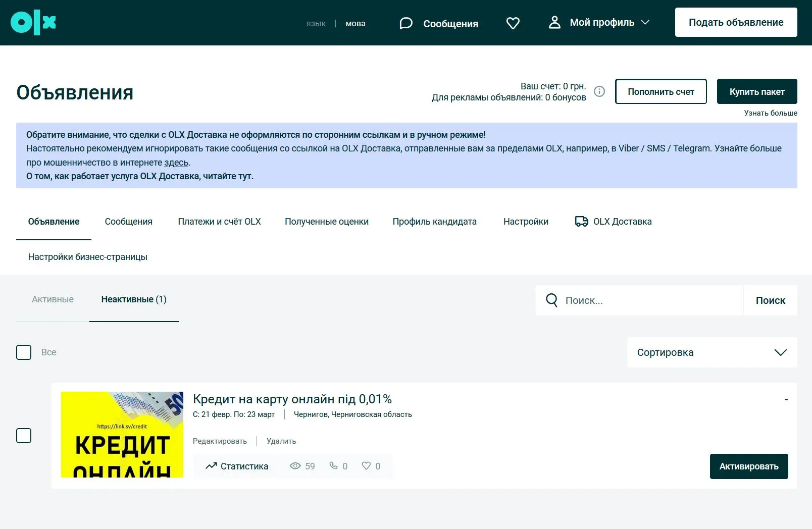Open favorites heart icon in header
Image resolution: width=812 pixels, height=529 pixels.
(513, 23)
